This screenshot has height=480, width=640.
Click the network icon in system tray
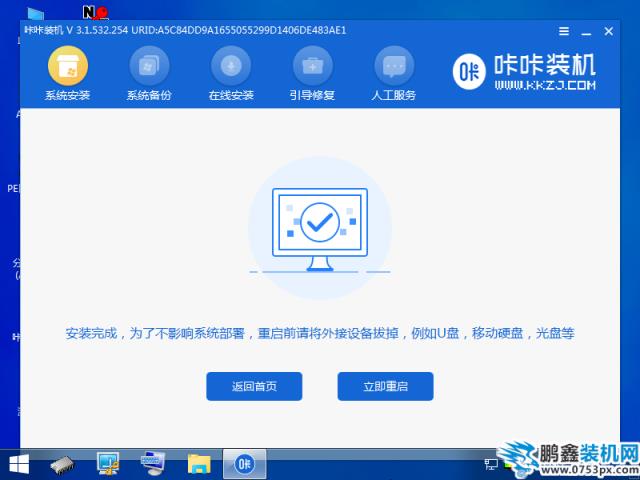point(491,464)
